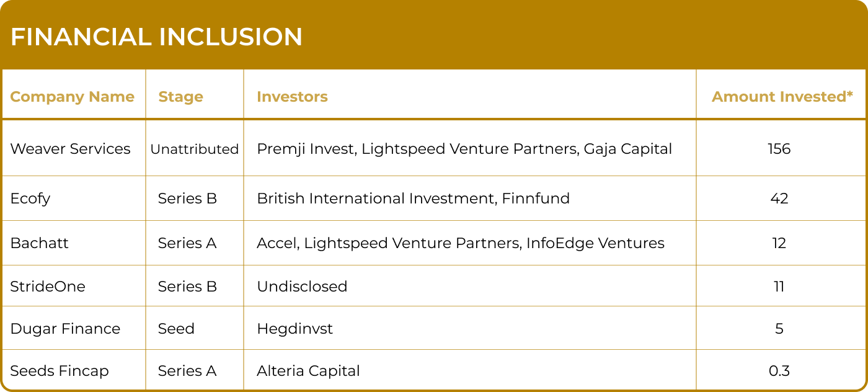Select Premji Invest investors cell
The width and height of the screenshot is (868, 392).
[464, 149]
